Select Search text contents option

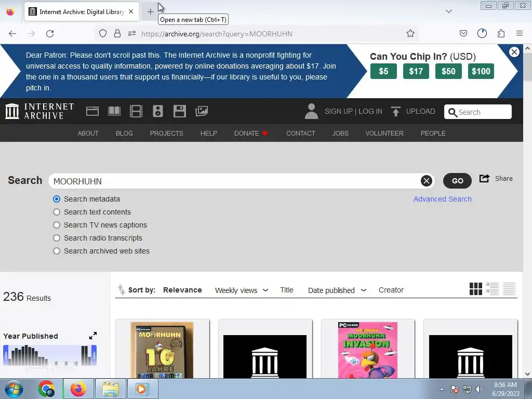click(x=57, y=212)
